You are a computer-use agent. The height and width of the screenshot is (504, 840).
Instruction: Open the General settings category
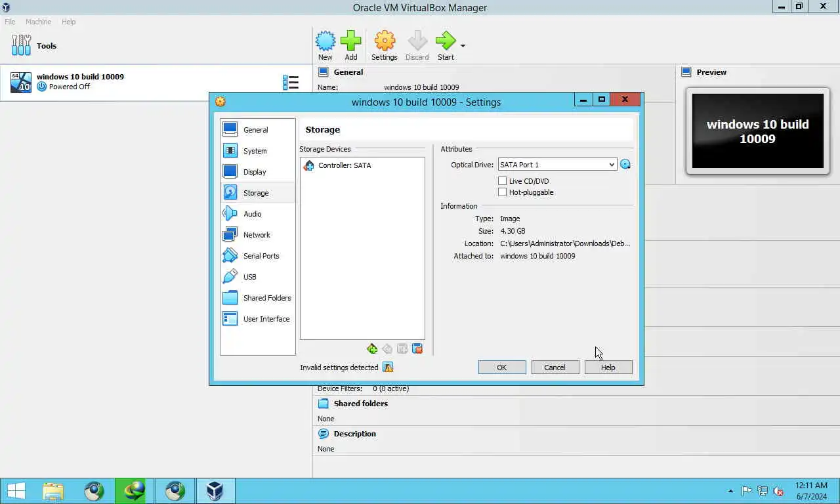(257, 130)
